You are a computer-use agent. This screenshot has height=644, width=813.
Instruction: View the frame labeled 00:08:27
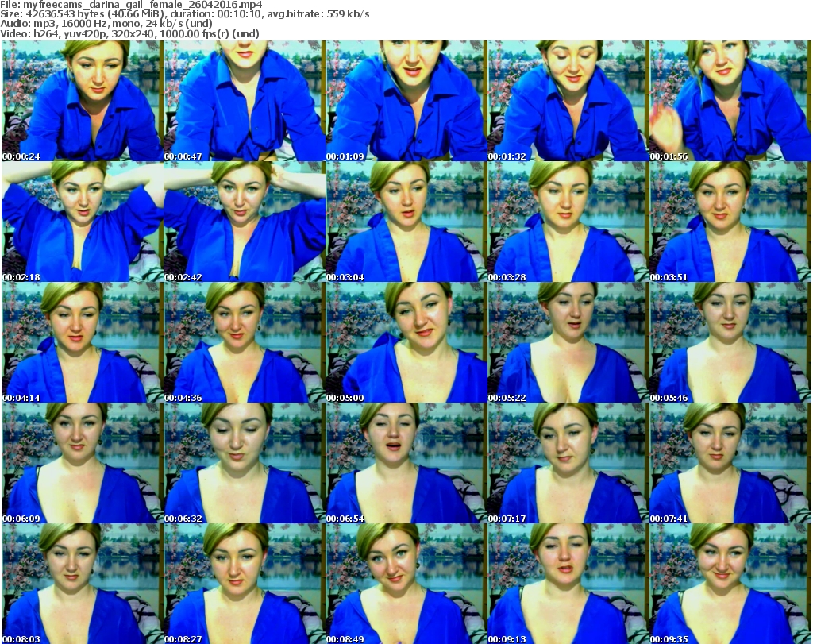click(x=245, y=584)
